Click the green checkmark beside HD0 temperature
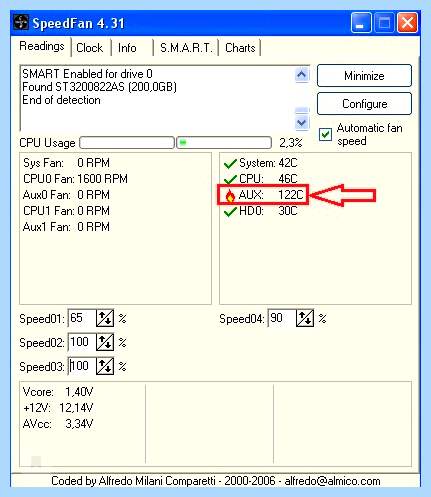Viewport: 431px width, 497px height. (230, 211)
